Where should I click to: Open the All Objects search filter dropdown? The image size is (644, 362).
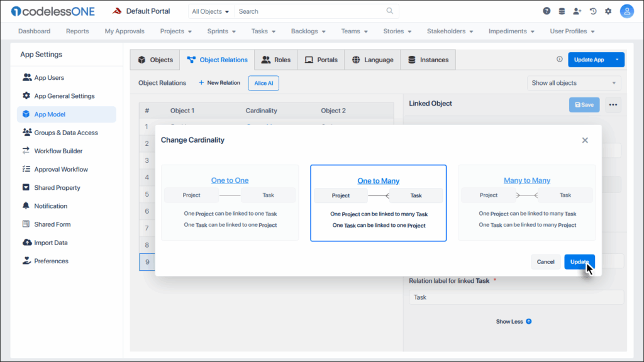[x=211, y=11]
